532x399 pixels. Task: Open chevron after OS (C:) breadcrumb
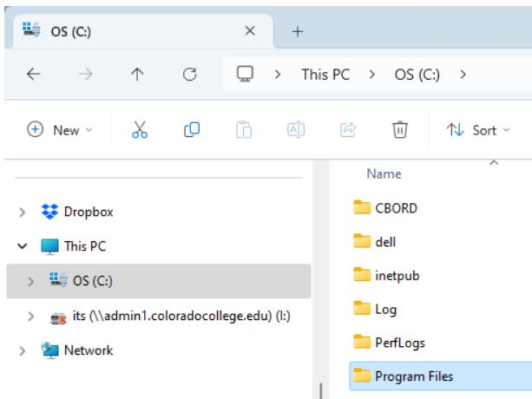(463, 75)
